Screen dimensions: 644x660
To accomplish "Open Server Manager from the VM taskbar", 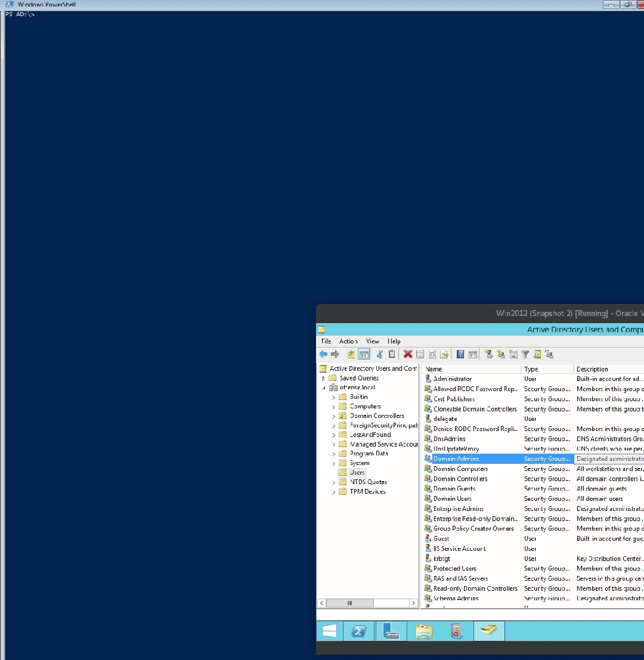I will coord(391,631).
